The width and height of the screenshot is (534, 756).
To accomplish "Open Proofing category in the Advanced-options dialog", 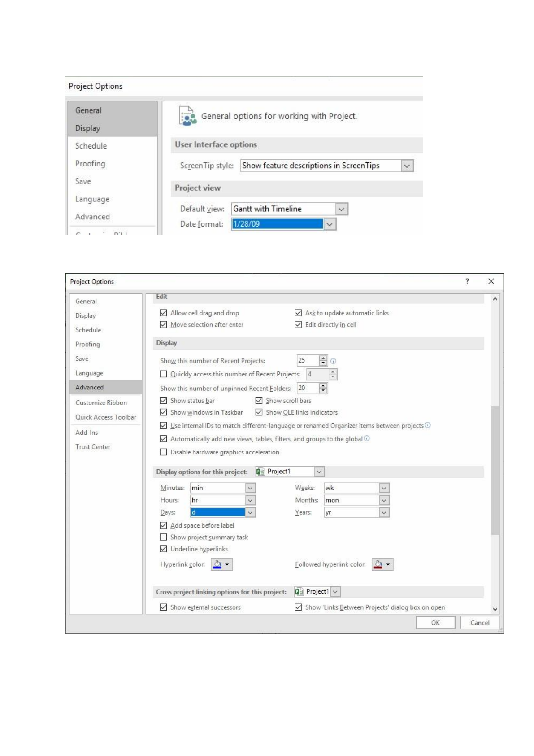I will (x=106, y=344).
